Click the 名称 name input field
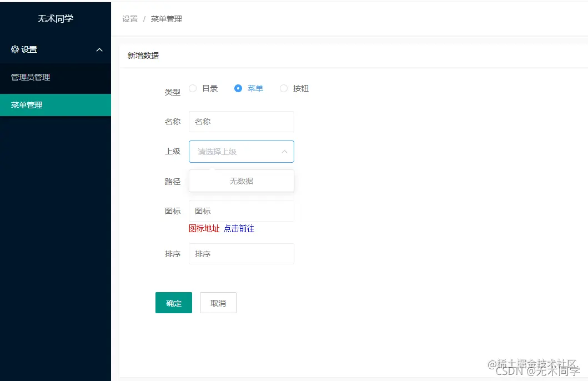The height and width of the screenshot is (381, 588). 241,121
